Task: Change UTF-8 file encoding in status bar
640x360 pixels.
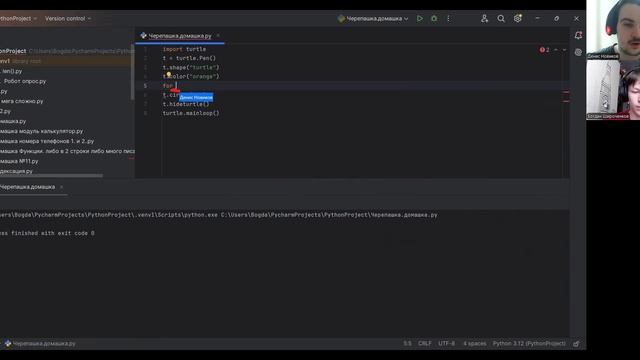Action: tap(447, 344)
